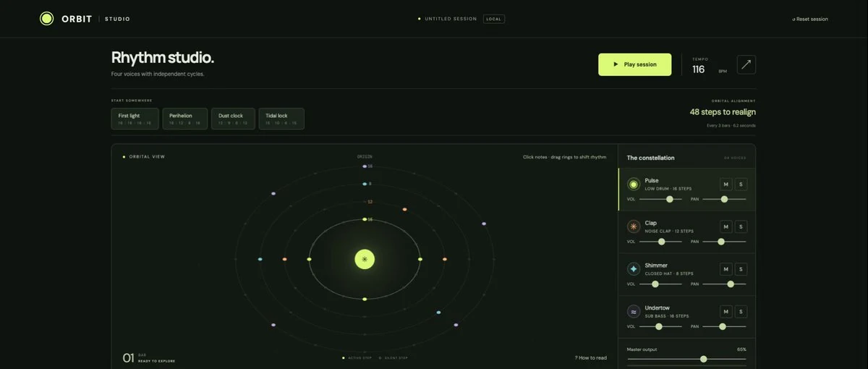Open the expand arrow button beside tempo
Viewport: 868px width, 369px height.
tap(746, 64)
